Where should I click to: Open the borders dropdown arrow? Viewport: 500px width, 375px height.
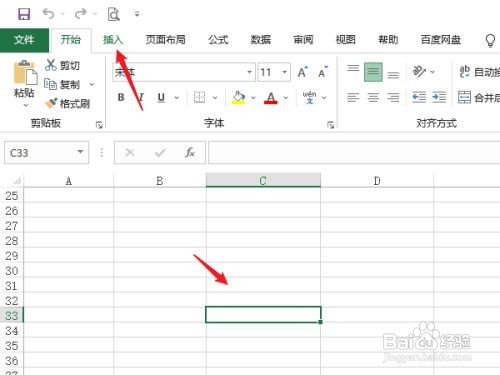coord(215,98)
